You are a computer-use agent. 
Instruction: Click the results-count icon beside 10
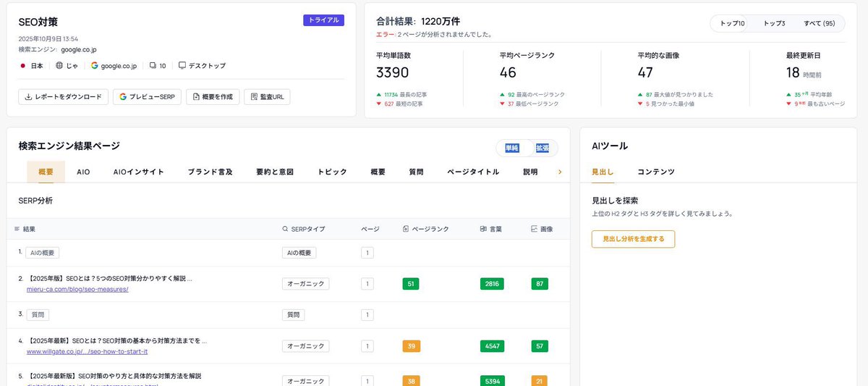[x=153, y=65]
